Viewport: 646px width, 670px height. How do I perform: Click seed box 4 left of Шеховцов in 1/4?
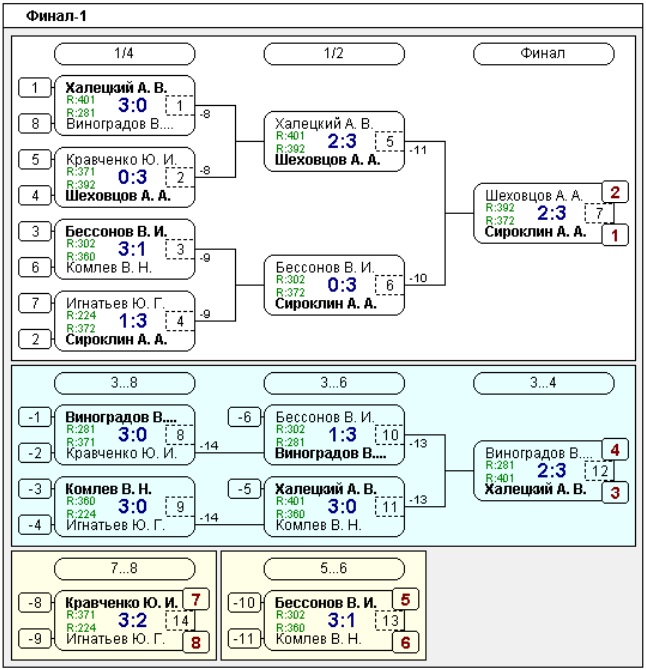tap(35, 195)
